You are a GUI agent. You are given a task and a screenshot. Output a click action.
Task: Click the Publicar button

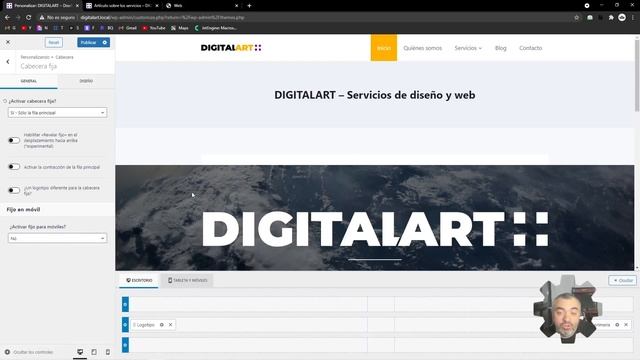(89, 42)
